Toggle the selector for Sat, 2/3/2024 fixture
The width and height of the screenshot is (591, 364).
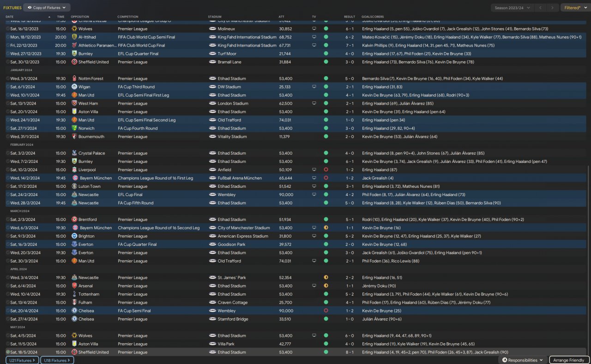coord(8,220)
